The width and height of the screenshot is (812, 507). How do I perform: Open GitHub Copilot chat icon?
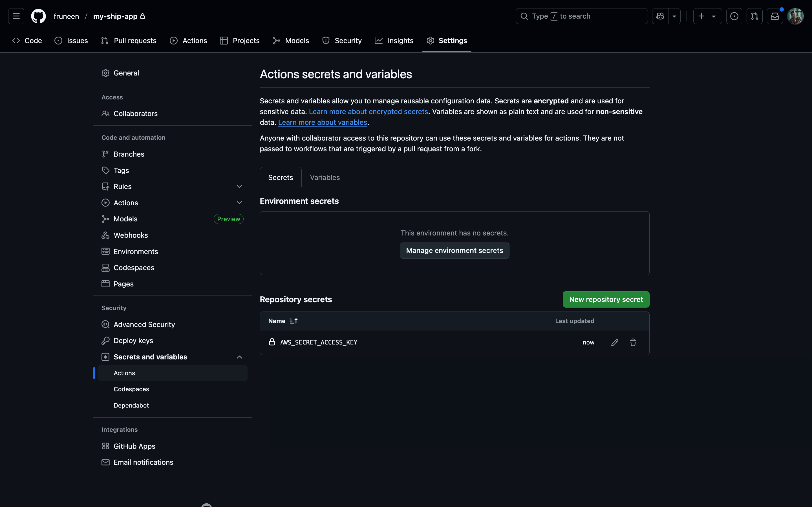(660, 16)
